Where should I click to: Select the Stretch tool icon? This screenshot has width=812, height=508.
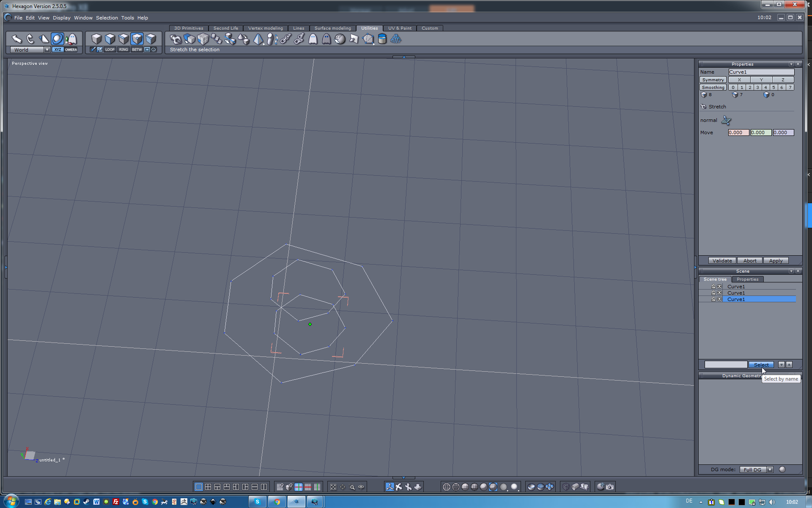pos(176,39)
